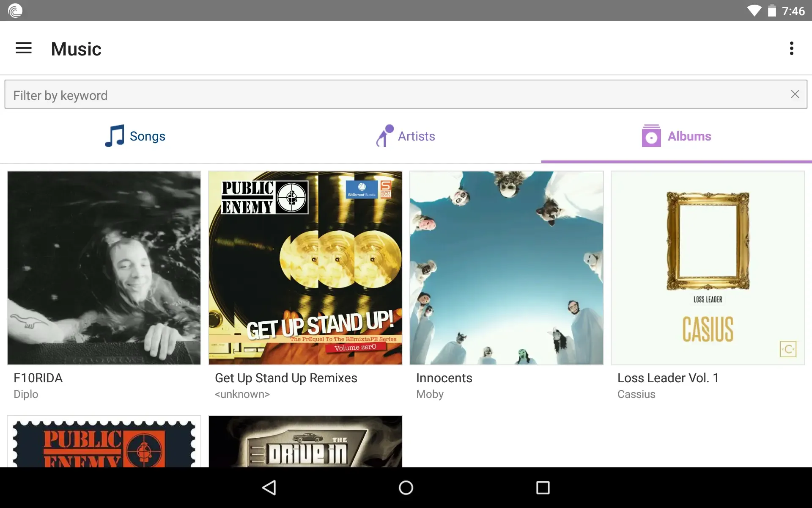The width and height of the screenshot is (812, 508).
Task: Open The Drive In album cover
Action: pos(305,442)
